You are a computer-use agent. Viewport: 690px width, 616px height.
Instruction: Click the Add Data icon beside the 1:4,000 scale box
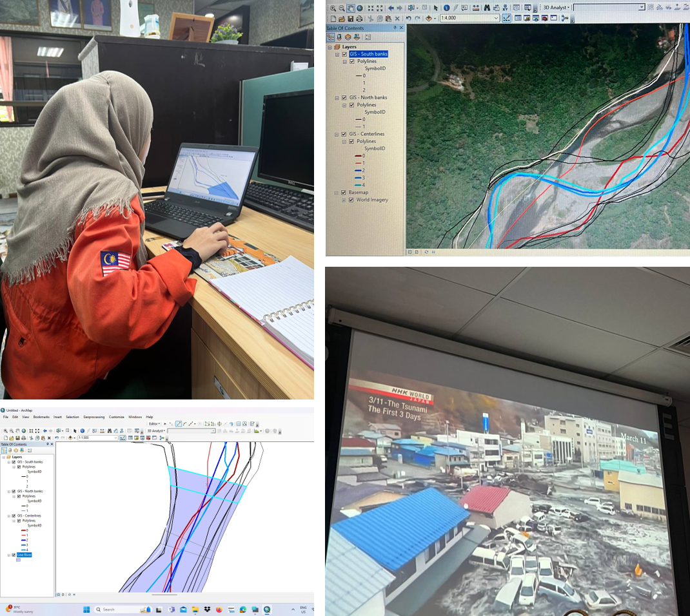click(x=428, y=19)
